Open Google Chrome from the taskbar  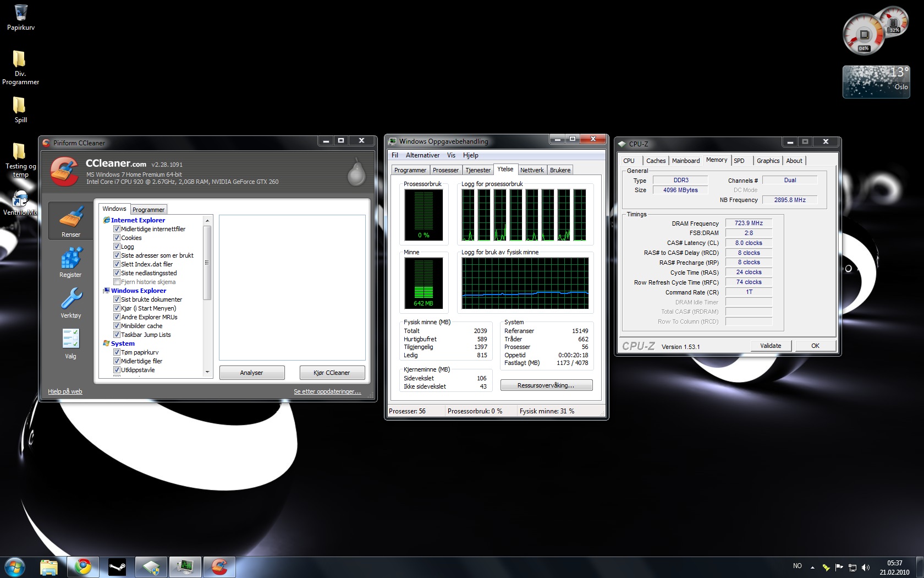83,567
